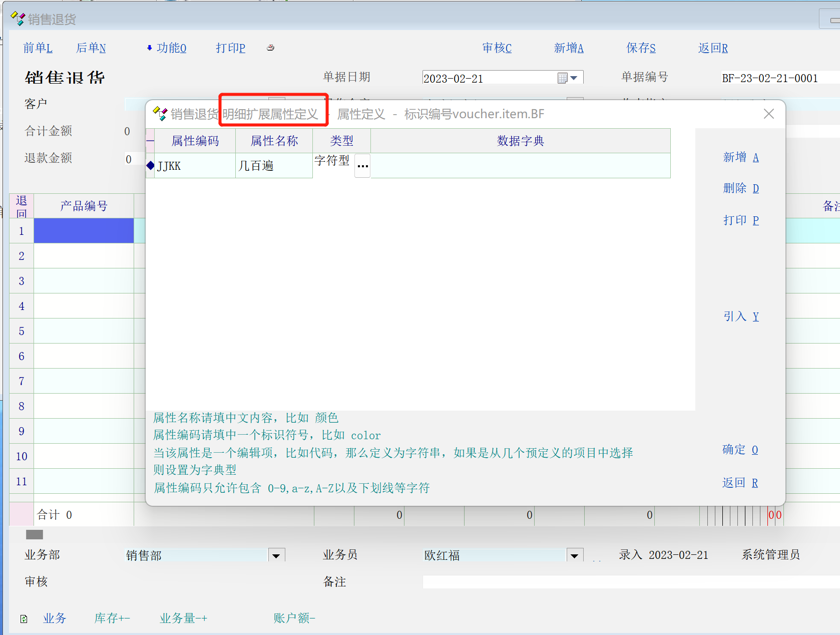Close the 属性定义 dialog with X
The image size is (840, 635).
tap(769, 114)
